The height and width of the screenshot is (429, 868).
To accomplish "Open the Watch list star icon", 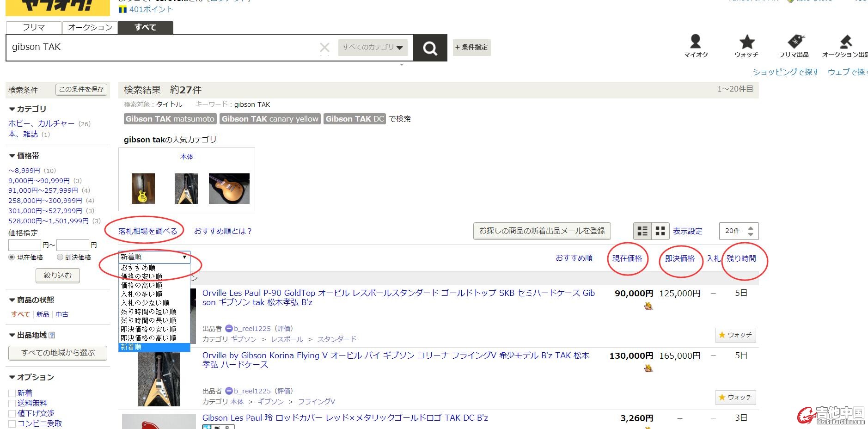I will pyautogui.click(x=746, y=42).
